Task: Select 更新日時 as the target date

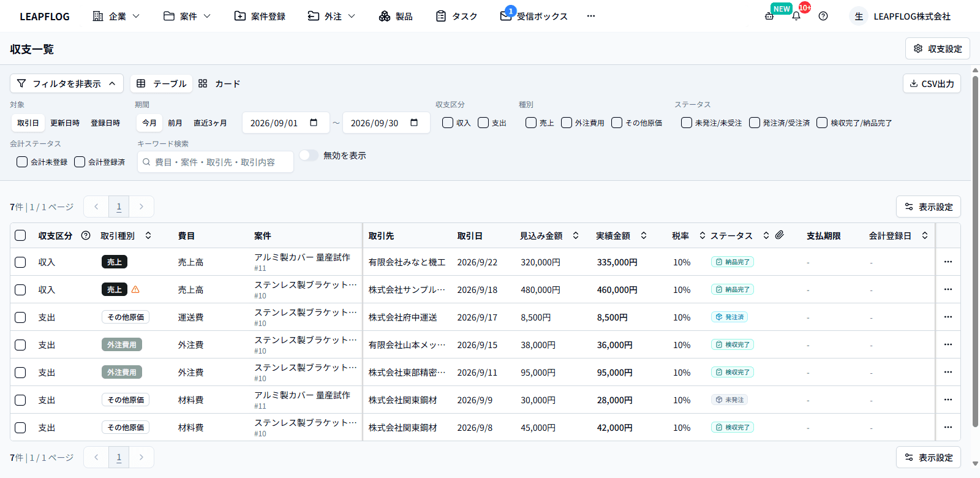Action: 65,123
